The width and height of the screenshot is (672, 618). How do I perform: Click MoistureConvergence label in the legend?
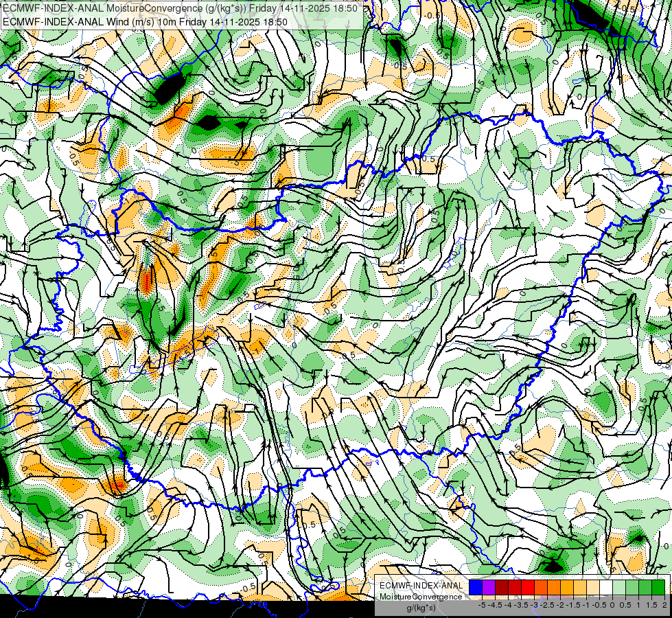tap(421, 597)
